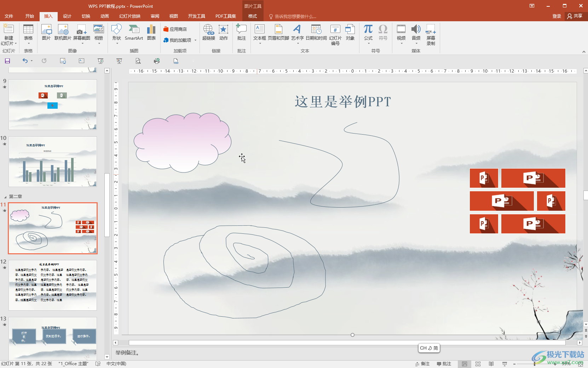Expand the Shapes (形状) gallery dropdown
Viewport: 588px width, 368px height.
tap(117, 43)
